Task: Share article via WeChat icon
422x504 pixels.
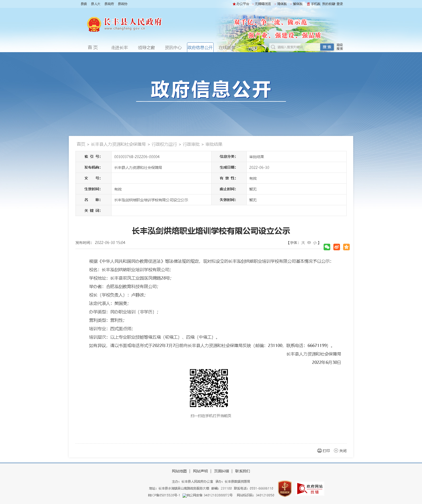Action: coord(327,247)
